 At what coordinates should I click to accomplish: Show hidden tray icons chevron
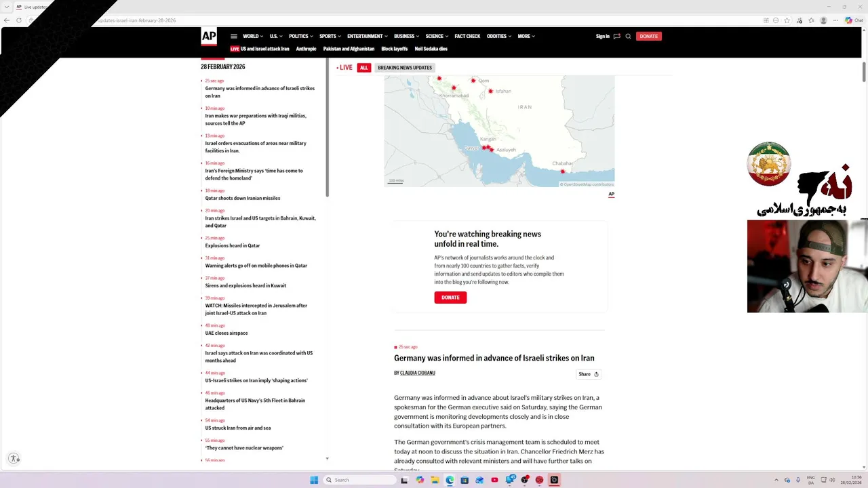point(777,480)
